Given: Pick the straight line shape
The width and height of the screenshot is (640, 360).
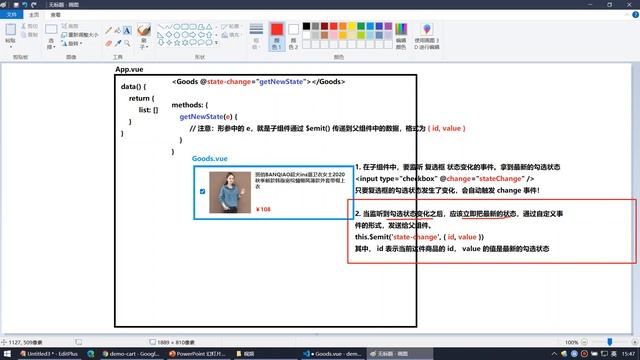Looking at the screenshot, I should (161, 27).
